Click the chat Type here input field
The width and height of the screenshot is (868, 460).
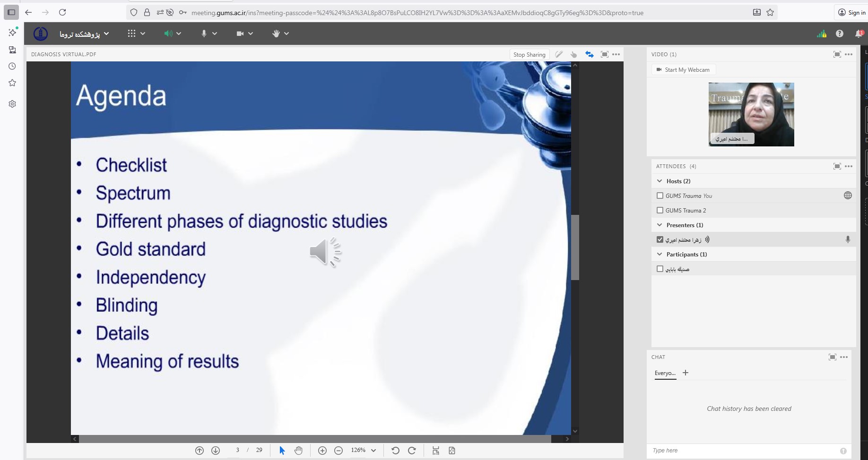click(x=742, y=451)
